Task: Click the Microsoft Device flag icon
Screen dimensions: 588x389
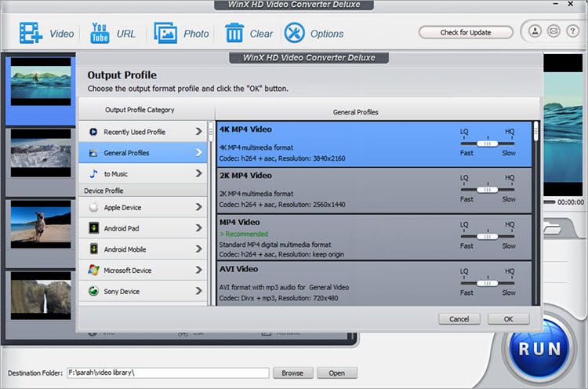Action: point(93,270)
